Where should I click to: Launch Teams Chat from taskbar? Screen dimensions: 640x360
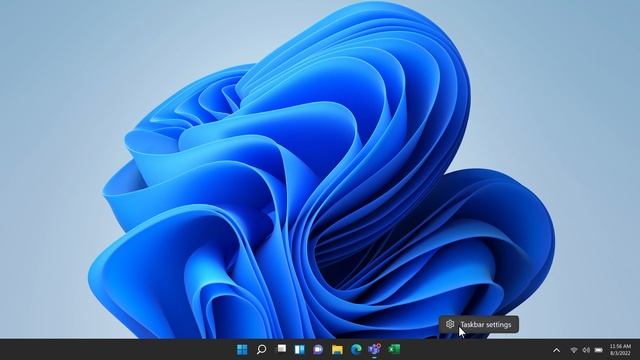318,349
